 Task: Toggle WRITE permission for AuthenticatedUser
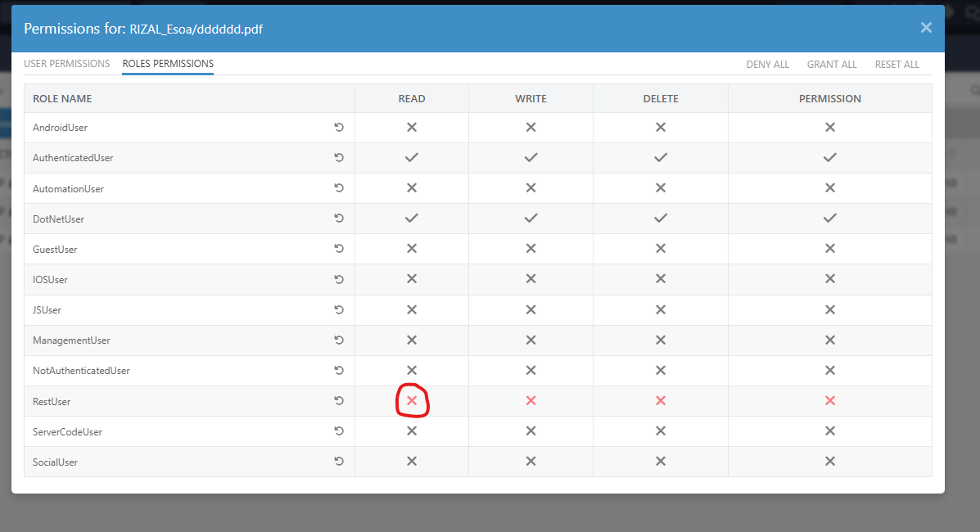coord(531,157)
